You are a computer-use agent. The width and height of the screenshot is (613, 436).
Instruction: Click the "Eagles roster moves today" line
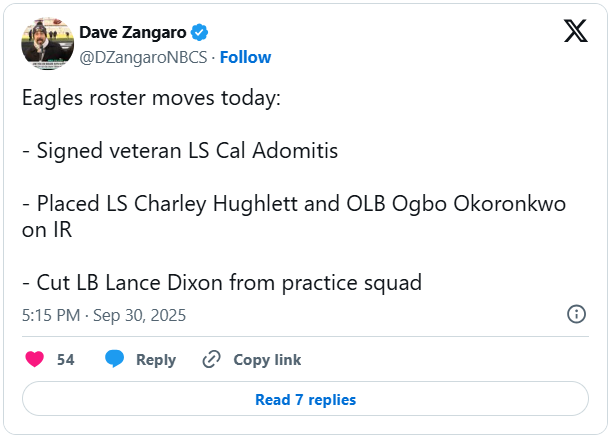click(151, 99)
